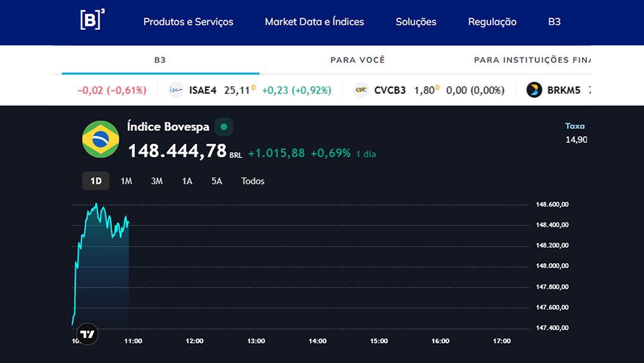Expand Market Data e Índices menu
The height and width of the screenshot is (363, 644).
[314, 22]
